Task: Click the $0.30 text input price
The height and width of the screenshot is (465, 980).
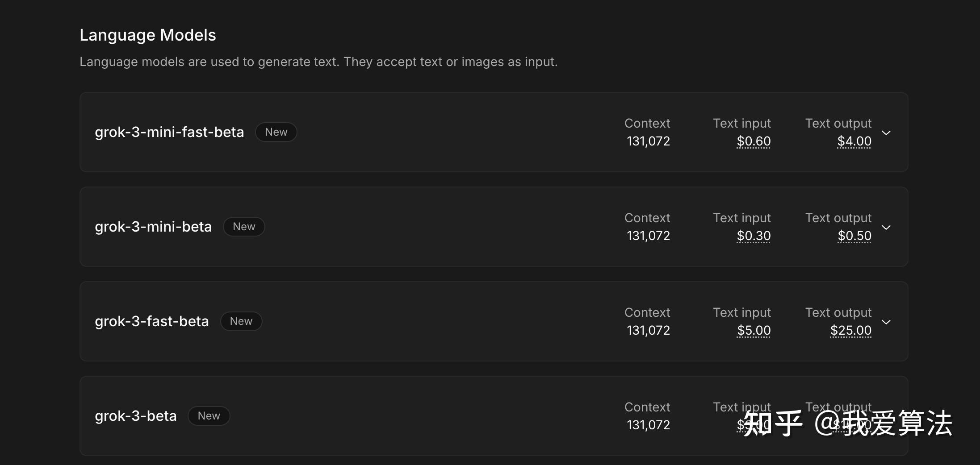Action: (754, 236)
